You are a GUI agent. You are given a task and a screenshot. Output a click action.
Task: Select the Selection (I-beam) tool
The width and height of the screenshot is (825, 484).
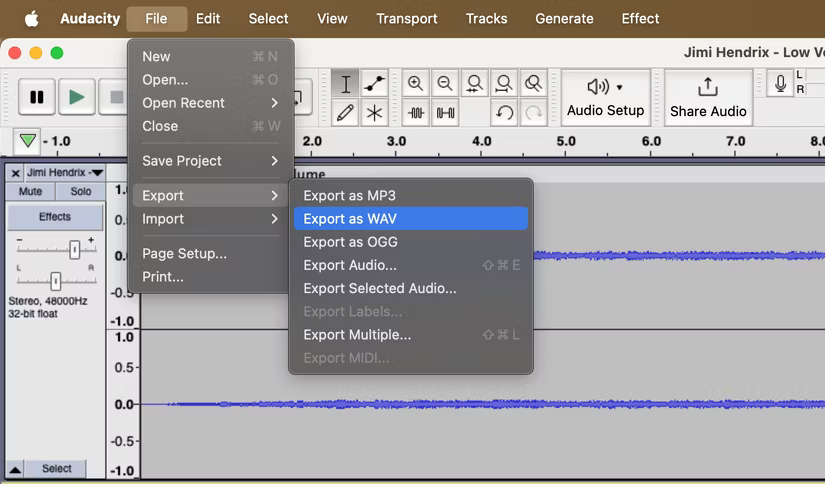[x=345, y=84]
